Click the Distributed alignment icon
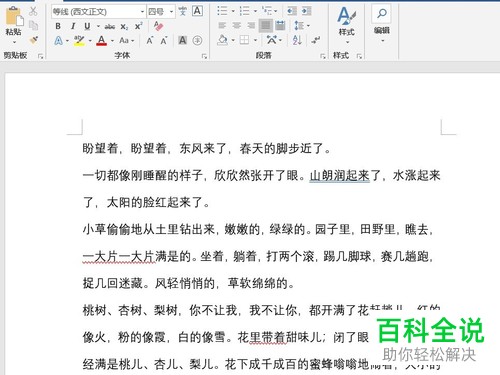This screenshot has width=500, height=375. coord(281,25)
